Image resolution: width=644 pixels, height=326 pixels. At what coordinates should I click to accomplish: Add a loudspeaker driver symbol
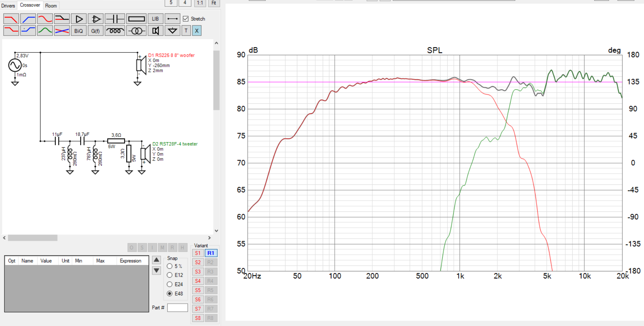155,31
